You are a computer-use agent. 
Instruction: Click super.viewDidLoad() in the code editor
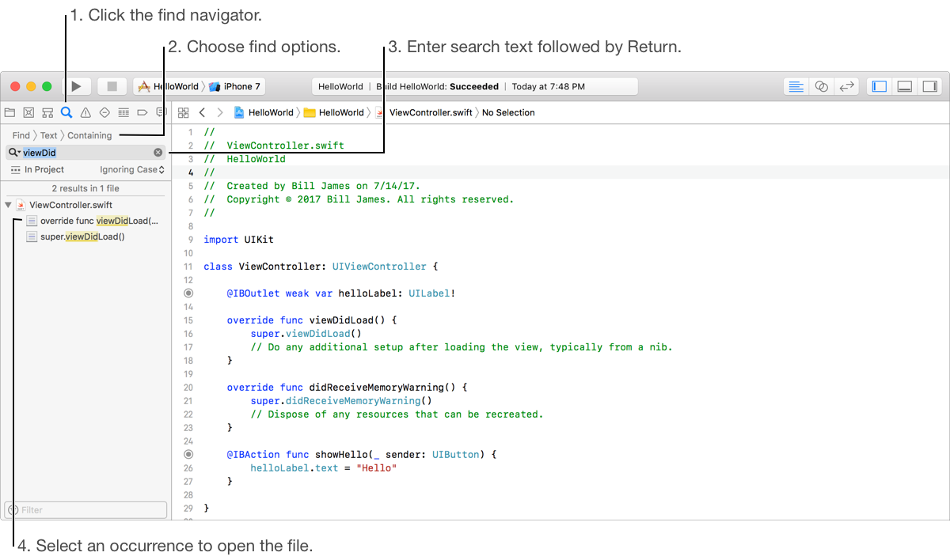coord(306,334)
